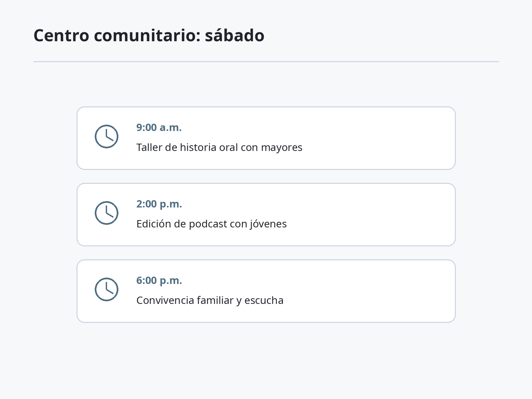This screenshot has width=532, height=399.
Task: Open Convivencia familiar y escucha
Action: [x=210, y=300]
